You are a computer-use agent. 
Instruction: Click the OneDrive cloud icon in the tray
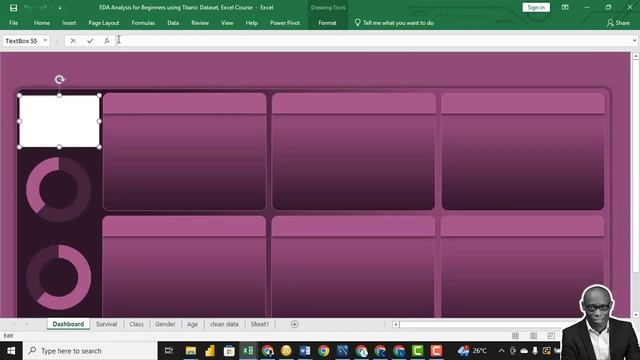[524, 351]
